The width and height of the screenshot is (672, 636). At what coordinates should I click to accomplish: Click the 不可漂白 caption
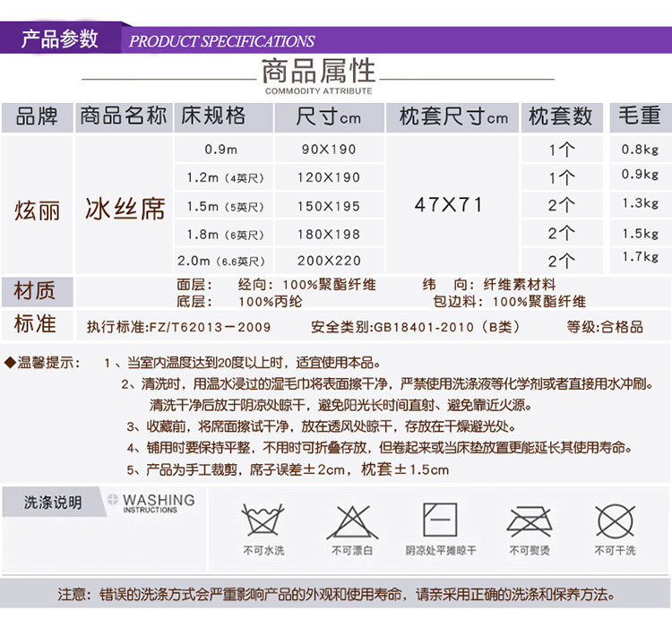[x=352, y=550]
